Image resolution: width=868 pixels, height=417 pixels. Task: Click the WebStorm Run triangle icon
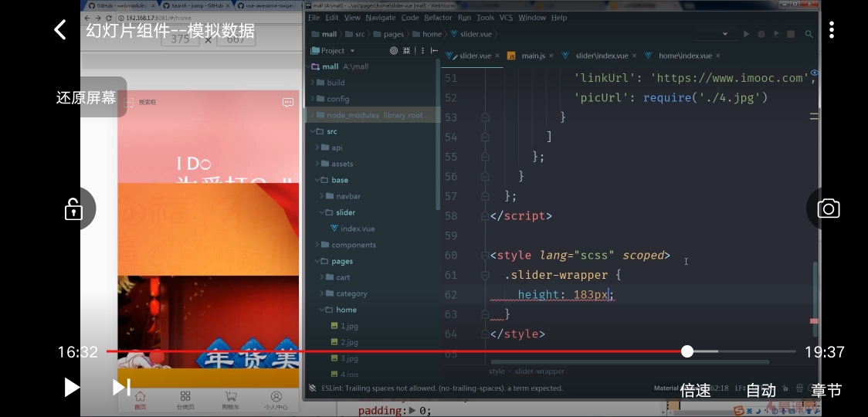coord(746,34)
